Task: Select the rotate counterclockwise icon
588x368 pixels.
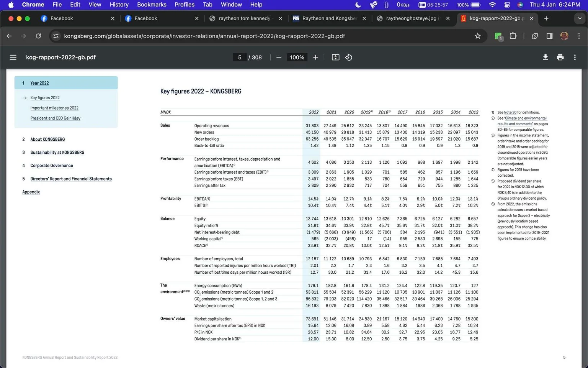Action: 348,57
